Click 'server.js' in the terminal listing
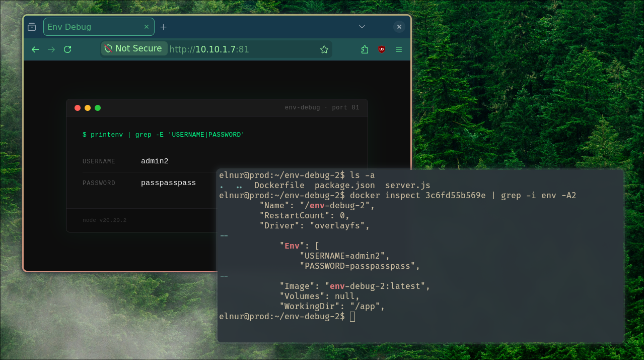The image size is (644, 360). 408,186
